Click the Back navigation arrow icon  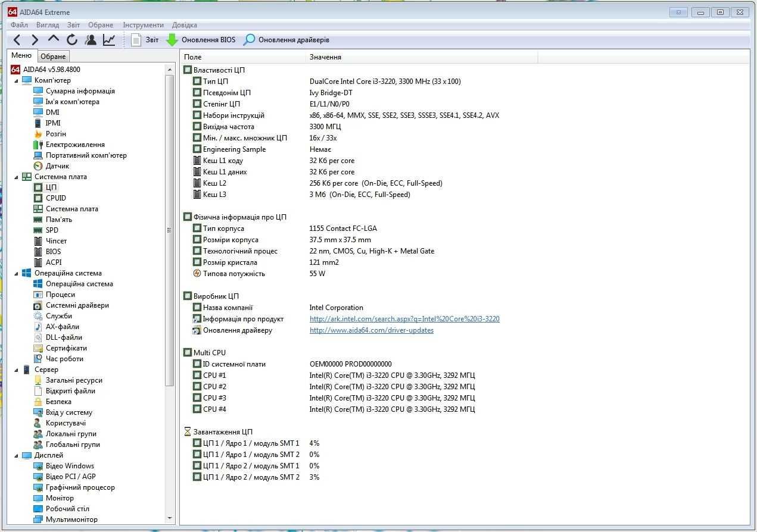17,40
